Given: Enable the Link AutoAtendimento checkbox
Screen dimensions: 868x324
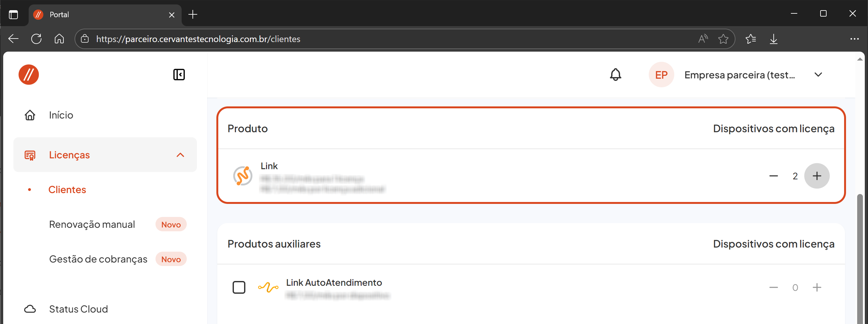Looking at the screenshot, I should tap(239, 287).
